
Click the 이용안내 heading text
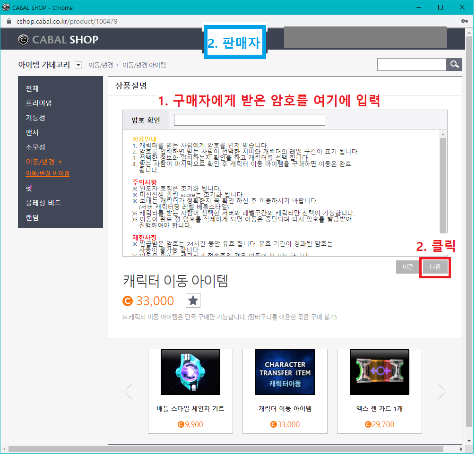pos(145,140)
